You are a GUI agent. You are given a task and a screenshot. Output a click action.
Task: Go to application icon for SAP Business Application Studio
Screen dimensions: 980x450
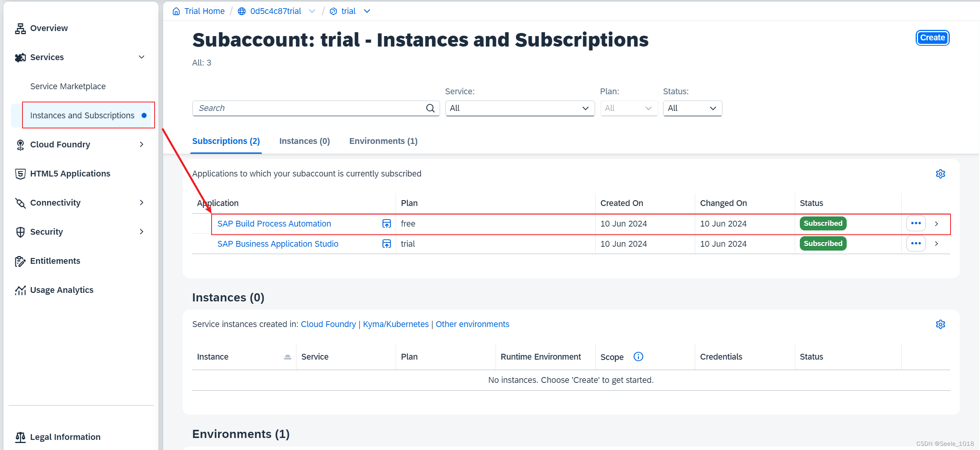pyautogui.click(x=387, y=244)
